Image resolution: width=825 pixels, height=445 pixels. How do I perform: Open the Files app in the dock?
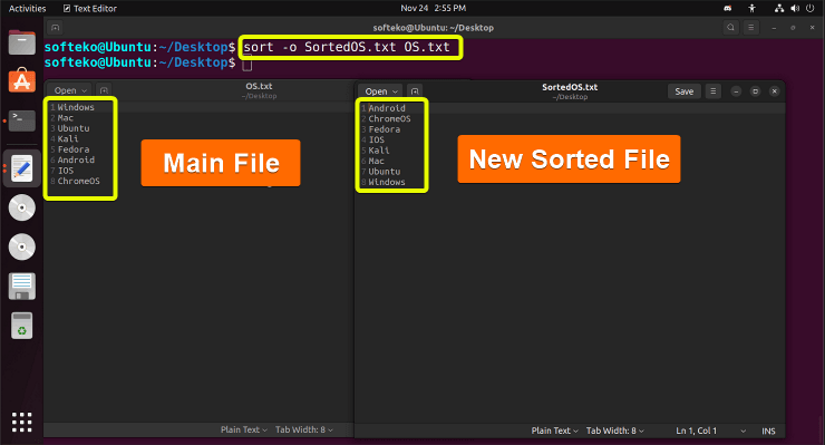point(22,42)
